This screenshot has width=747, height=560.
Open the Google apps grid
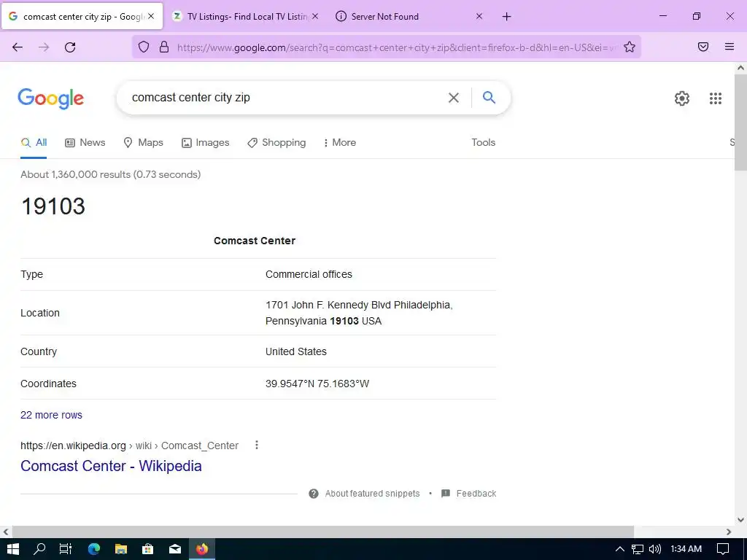click(715, 98)
